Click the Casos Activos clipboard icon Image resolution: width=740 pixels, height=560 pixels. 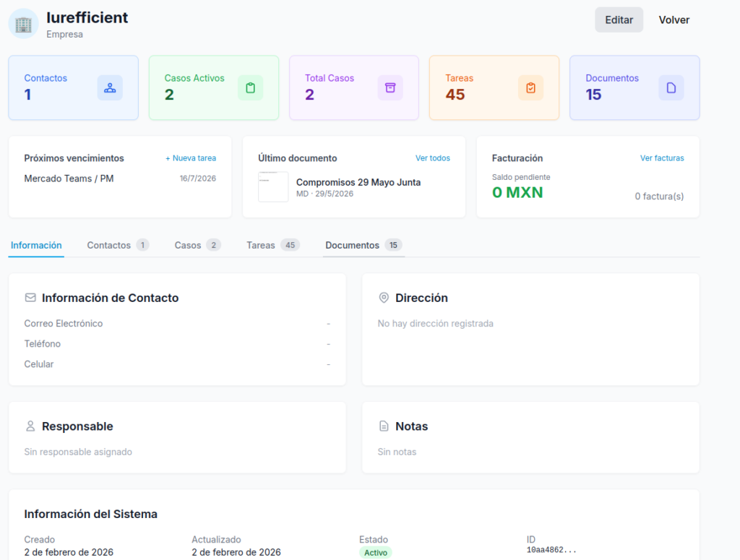click(x=251, y=87)
